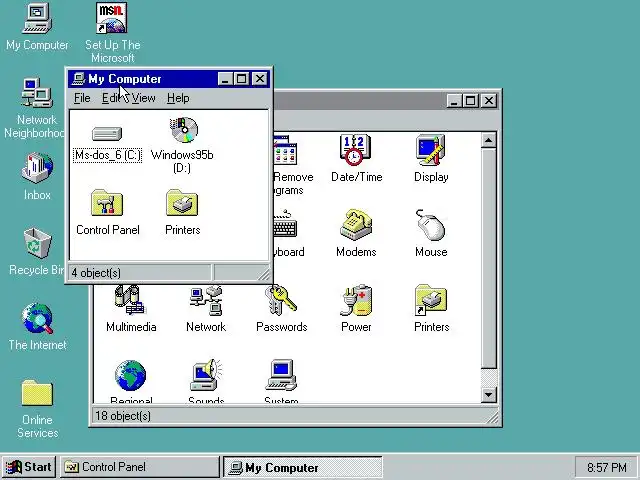Select the Online Services folder on desktop

coord(37,393)
